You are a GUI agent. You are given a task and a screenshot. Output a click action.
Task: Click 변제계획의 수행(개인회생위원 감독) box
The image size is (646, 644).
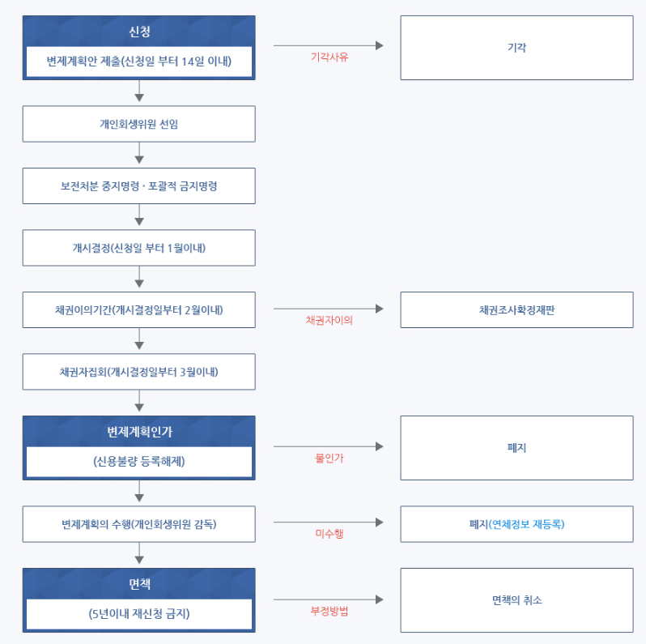coord(139,524)
